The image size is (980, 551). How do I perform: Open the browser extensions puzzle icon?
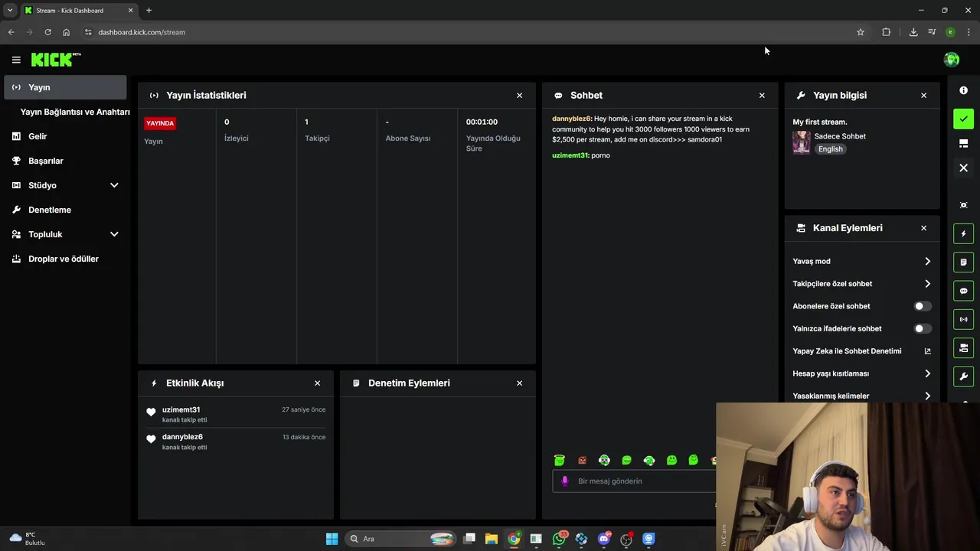pos(886,32)
